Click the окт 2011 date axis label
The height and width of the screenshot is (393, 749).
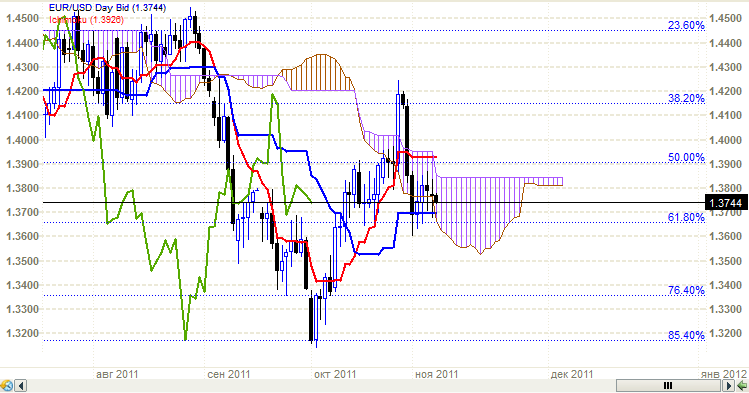pos(335,374)
